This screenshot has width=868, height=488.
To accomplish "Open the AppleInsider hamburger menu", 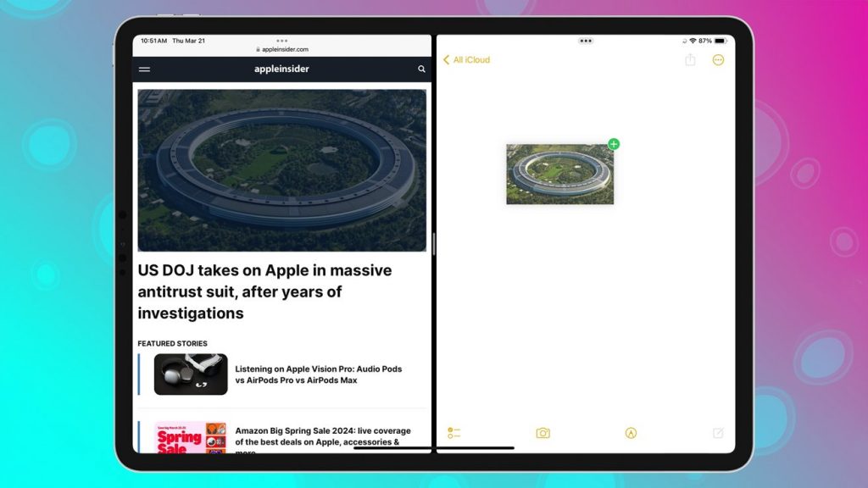I will 144,69.
